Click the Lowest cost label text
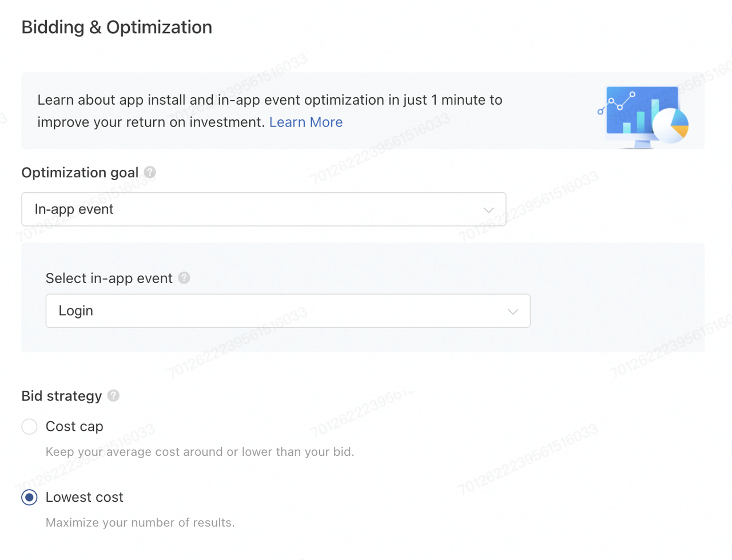The height and width of the screenshot is (560, 732). pyautogui.click(x=85, y=498)
